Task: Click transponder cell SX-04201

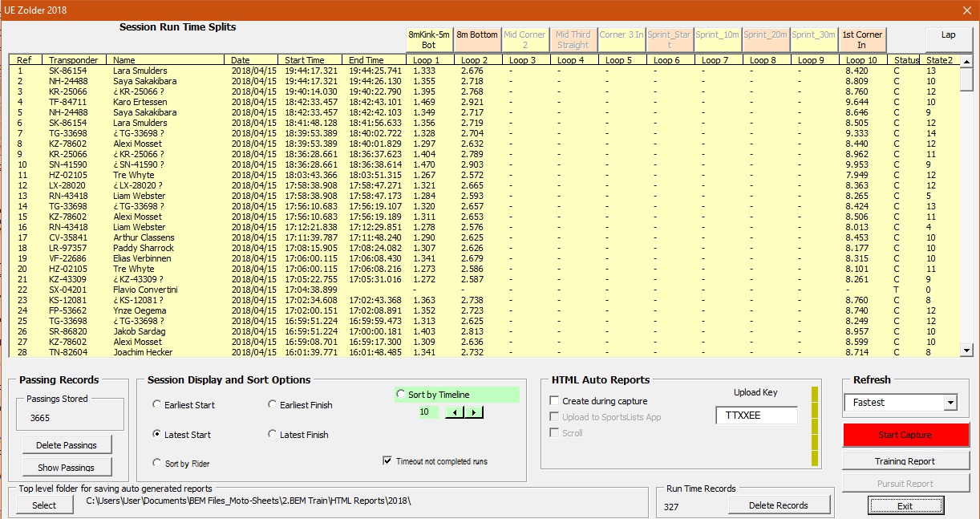Action: tap(68, 290)
